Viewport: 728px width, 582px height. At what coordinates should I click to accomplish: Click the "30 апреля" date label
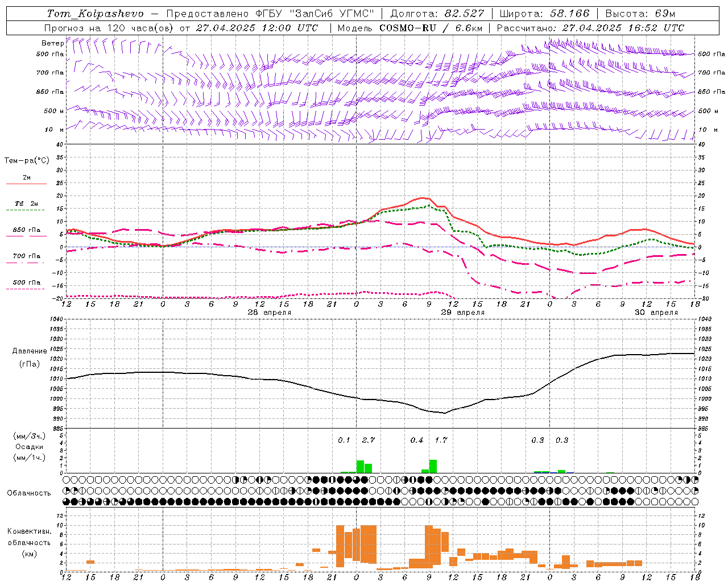[656, 313]
